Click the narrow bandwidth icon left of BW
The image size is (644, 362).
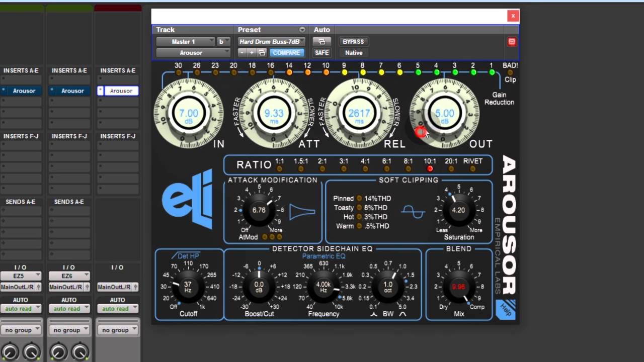(374, 314)
